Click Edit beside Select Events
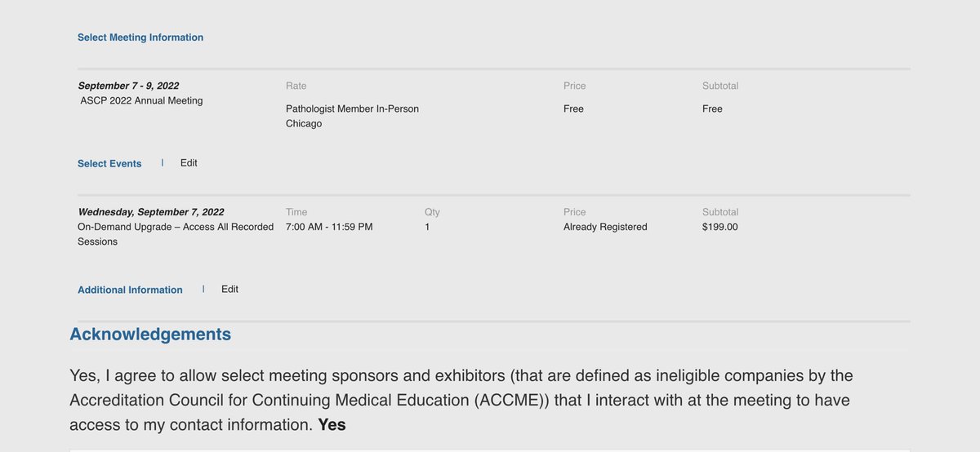Screen dimensions: 980x452 189,163
